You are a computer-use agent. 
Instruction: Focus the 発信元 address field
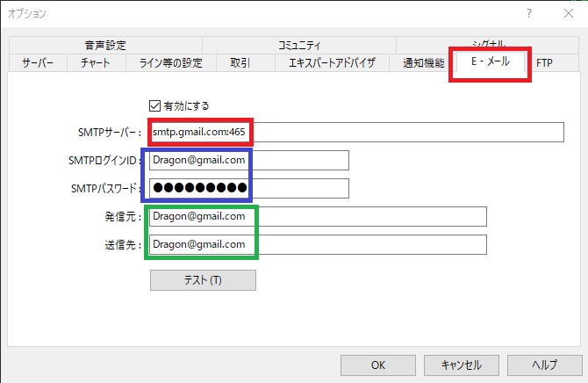[318, 217]
